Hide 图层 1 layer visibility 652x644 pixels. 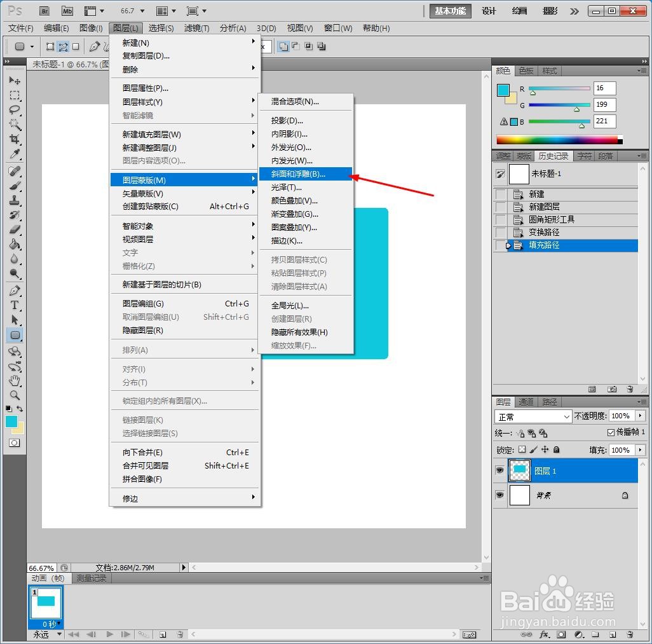tap(500, 470)
